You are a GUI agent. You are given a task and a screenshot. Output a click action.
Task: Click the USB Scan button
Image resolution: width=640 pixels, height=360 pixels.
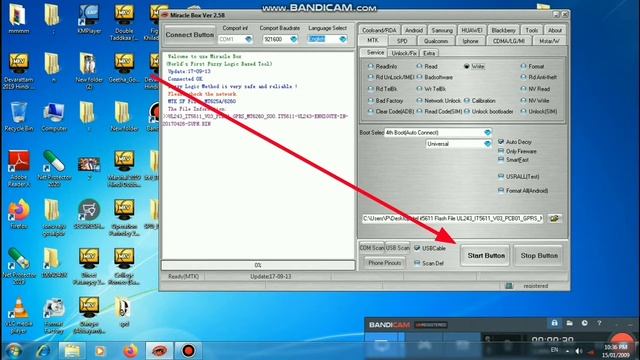(x=398, y=248)
